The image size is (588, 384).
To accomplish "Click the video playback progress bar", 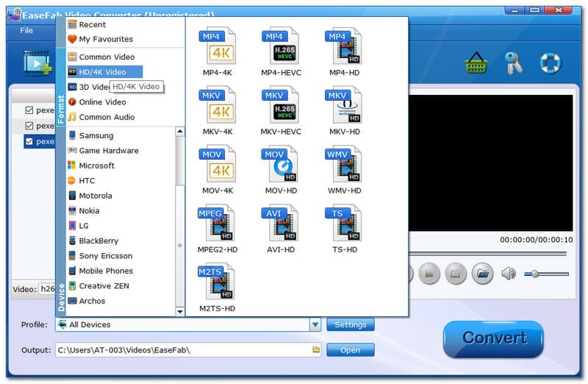I will pos(487,254).
